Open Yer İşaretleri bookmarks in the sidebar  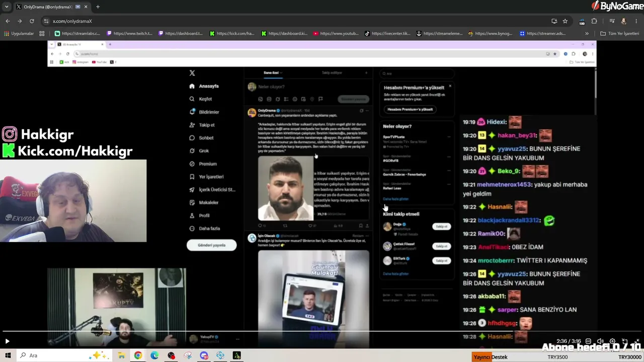206,176
